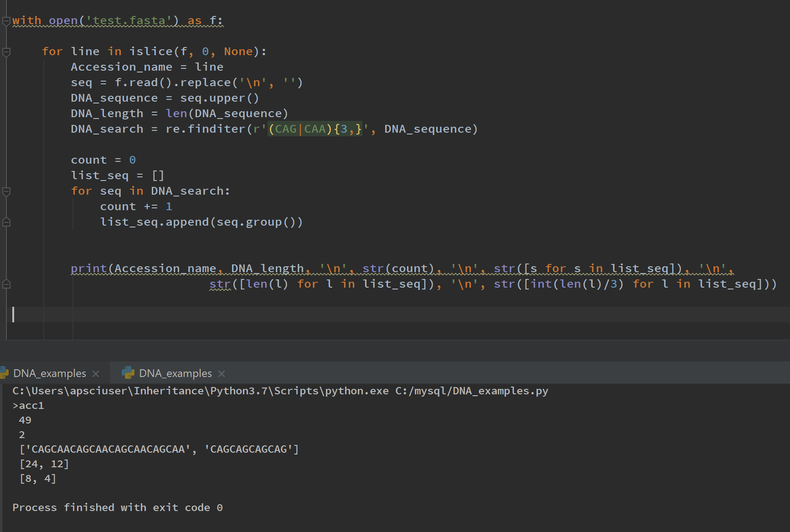Image resolution: width=790 pixels, height=532 pixels.
Task: Click the 'None' keyword in islice arguments
Action: coord(238,52)
